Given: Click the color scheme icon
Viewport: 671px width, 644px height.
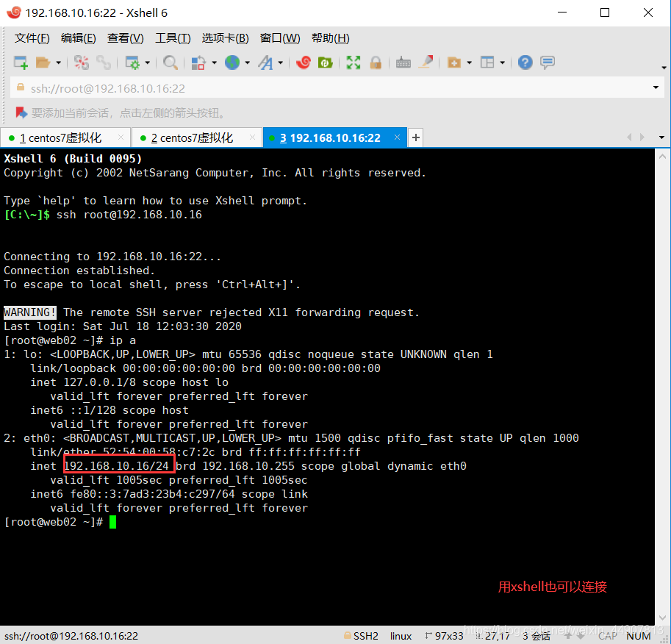Looking at the screenshot, I should (x=198, y=62).
